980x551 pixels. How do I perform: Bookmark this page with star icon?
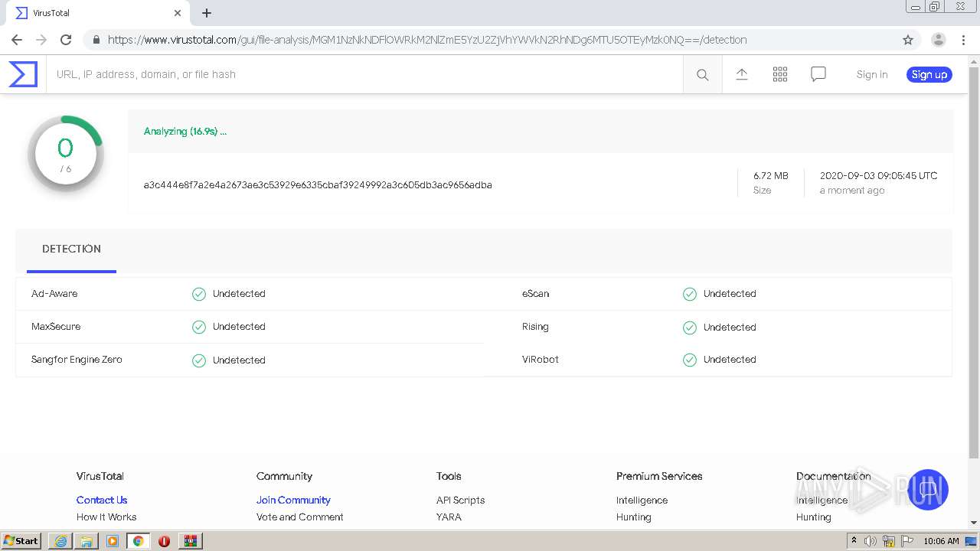point(908,40)
